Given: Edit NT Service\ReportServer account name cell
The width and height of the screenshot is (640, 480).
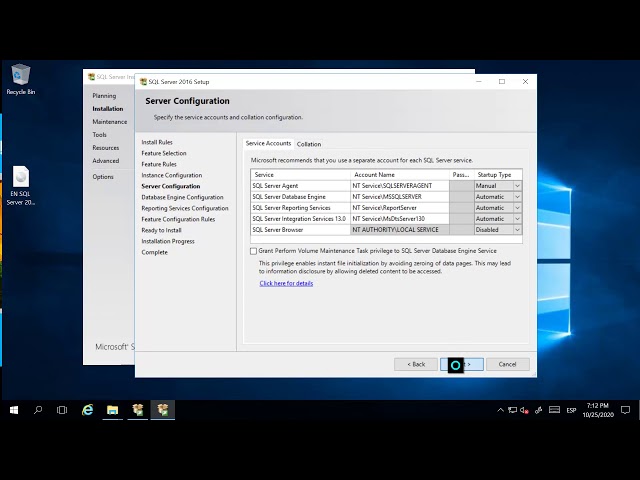Looking at the screenshot, I should (x=400, y=208).
